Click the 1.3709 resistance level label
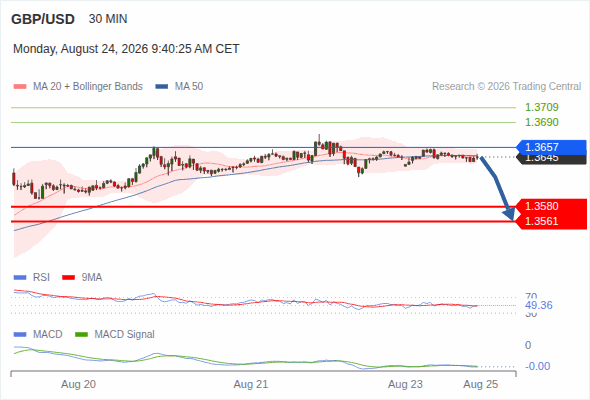The image size is (590, 400). pos(541,107)
